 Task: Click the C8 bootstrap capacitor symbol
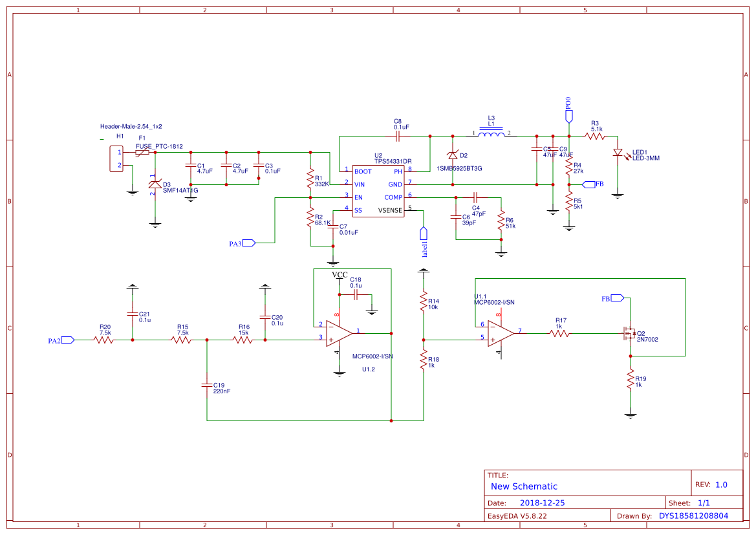point(398,136)
